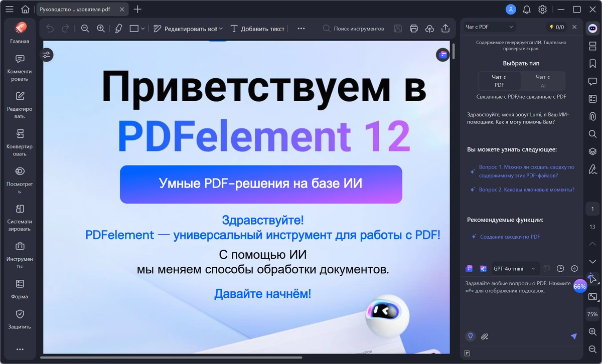Zoom out using toolbar magnifier
Screen dimensions: 602x364
pyautogui.click(x=85, y=29)
